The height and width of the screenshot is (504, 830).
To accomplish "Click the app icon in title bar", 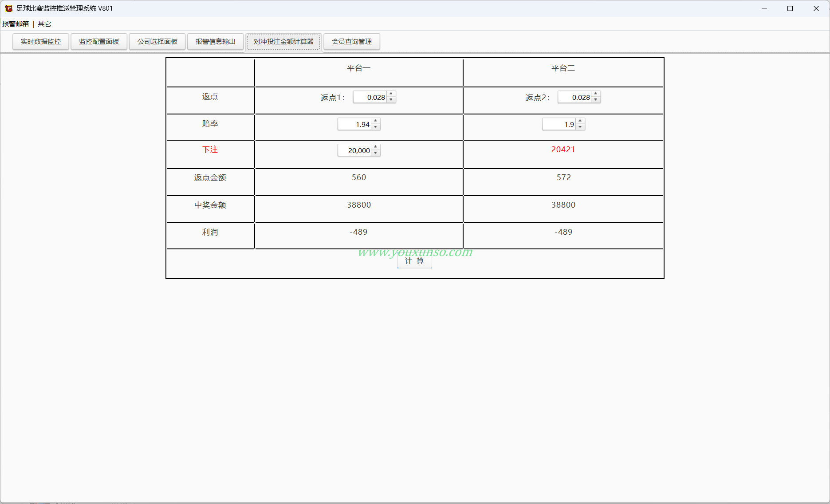I will 8,8.
